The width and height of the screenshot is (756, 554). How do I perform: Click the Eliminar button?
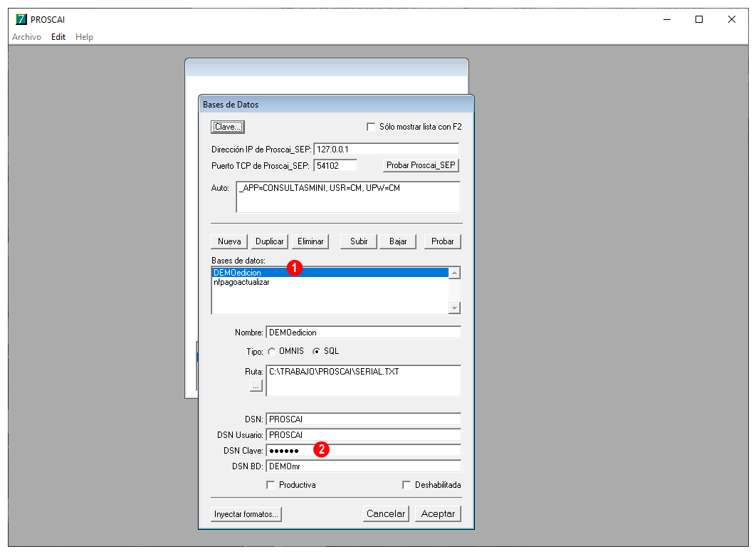coord(310,241)
